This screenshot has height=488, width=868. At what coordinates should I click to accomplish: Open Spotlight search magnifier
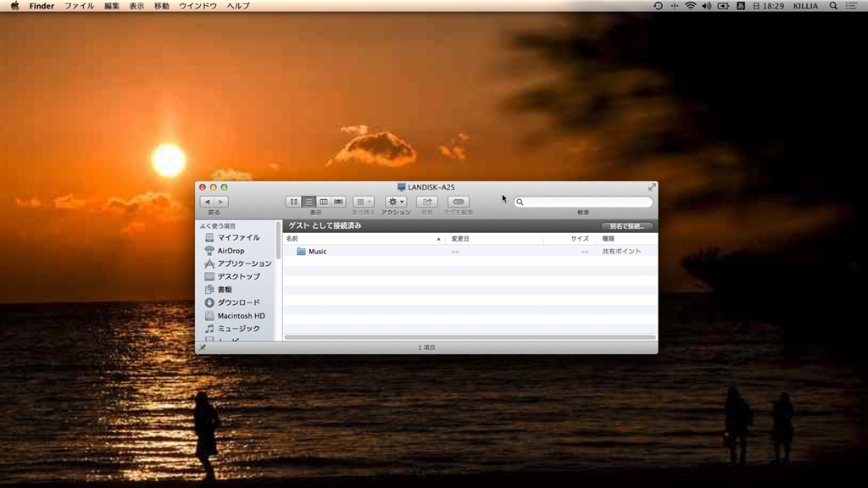point(833,6)
